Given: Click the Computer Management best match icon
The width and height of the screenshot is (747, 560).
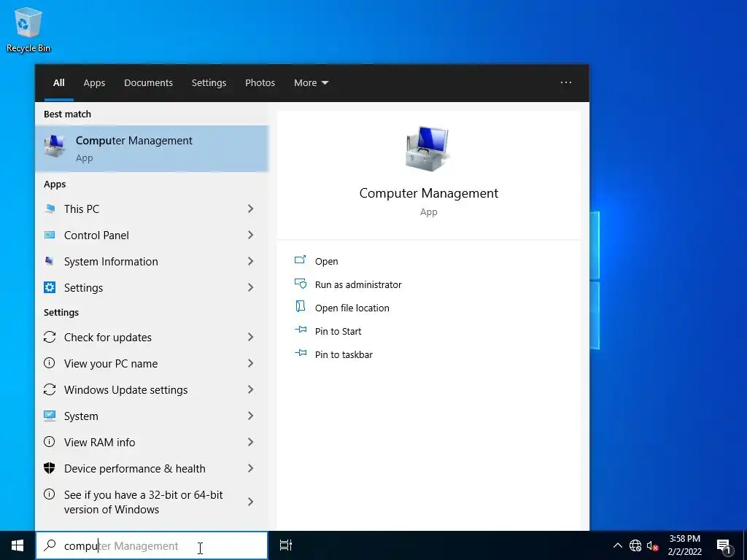Looking at the screenshot, I should point(55,146).
